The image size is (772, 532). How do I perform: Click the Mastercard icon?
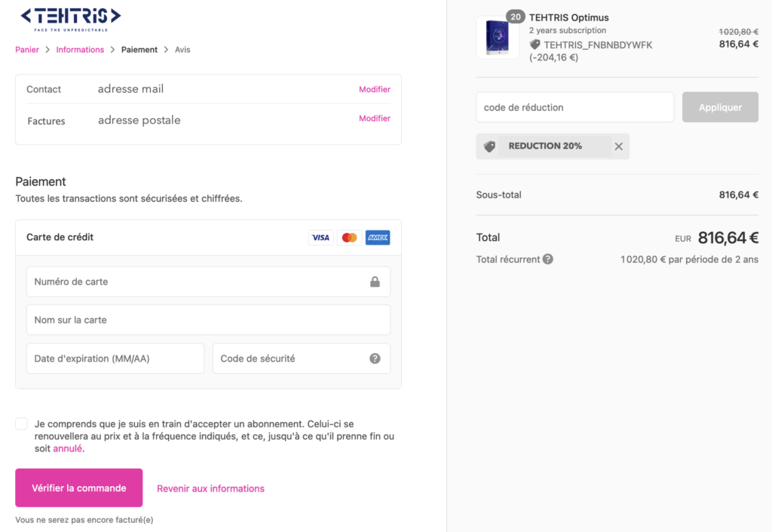[349, 237]
